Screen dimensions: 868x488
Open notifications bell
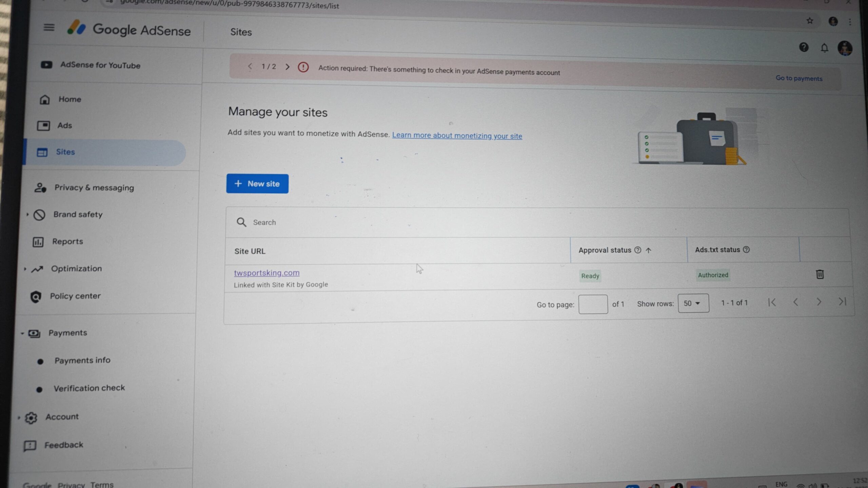point(824,48)
